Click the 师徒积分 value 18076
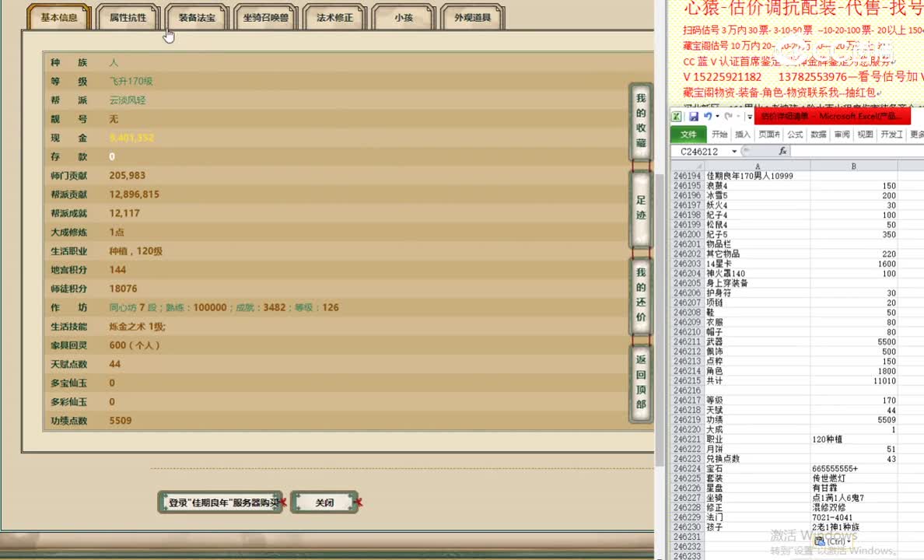The height and width of the screenshot is (560, 924). pyautogui.click(x=123, y=289)
